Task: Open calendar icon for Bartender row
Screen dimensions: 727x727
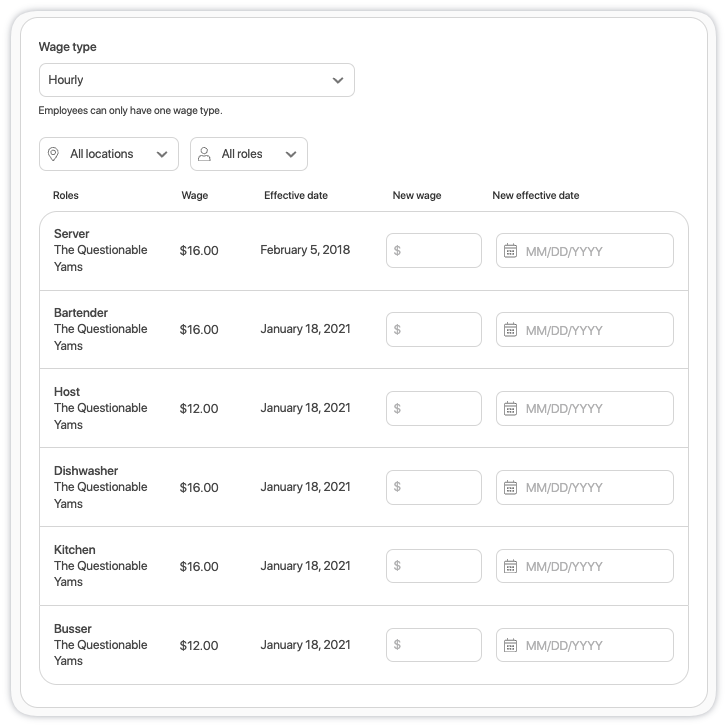Action: coord(510,330)
